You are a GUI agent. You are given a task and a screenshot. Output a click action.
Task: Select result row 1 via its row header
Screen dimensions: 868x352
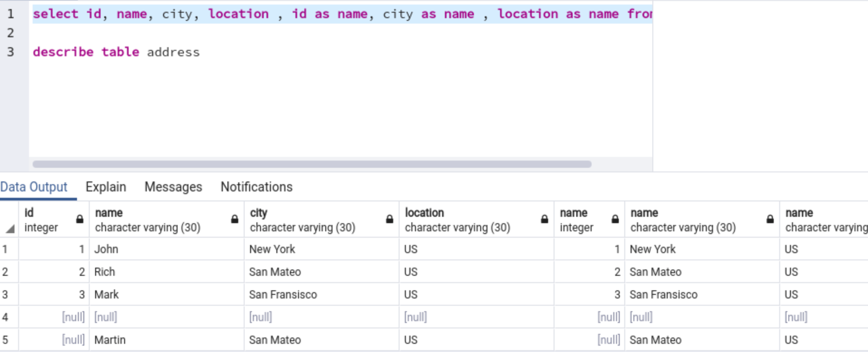pyautogui.click(x=5, y=249)
